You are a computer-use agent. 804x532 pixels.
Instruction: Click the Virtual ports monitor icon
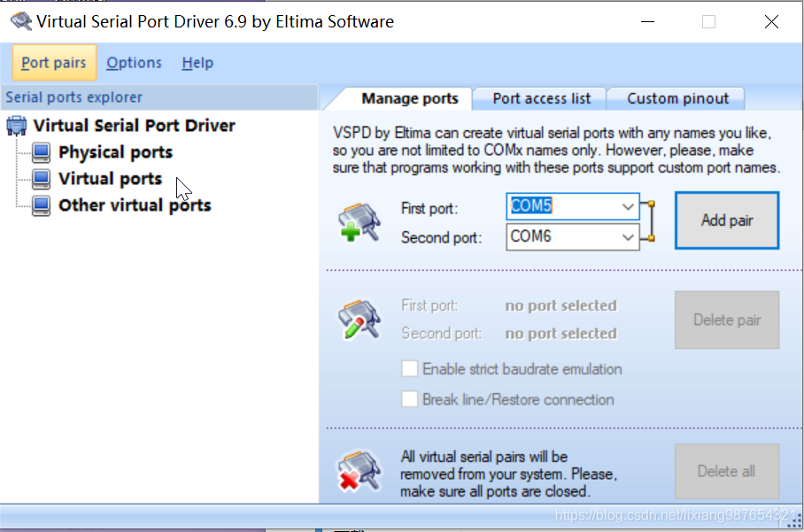click(x=41, y=179)
